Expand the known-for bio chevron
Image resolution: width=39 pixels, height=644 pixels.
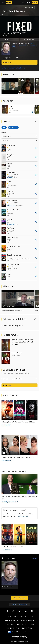pyautogui.click(x=37, y=47)
